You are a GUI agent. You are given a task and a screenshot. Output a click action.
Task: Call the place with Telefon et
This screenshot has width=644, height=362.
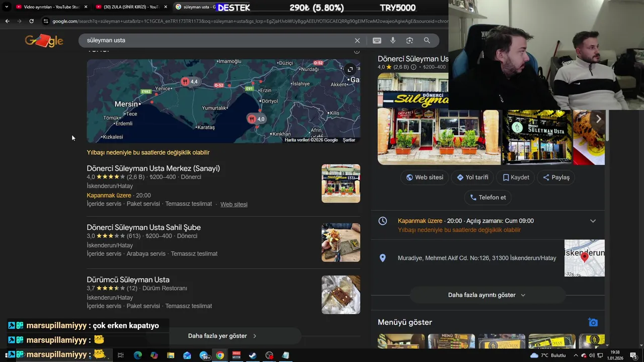click(x=488, y=198)
